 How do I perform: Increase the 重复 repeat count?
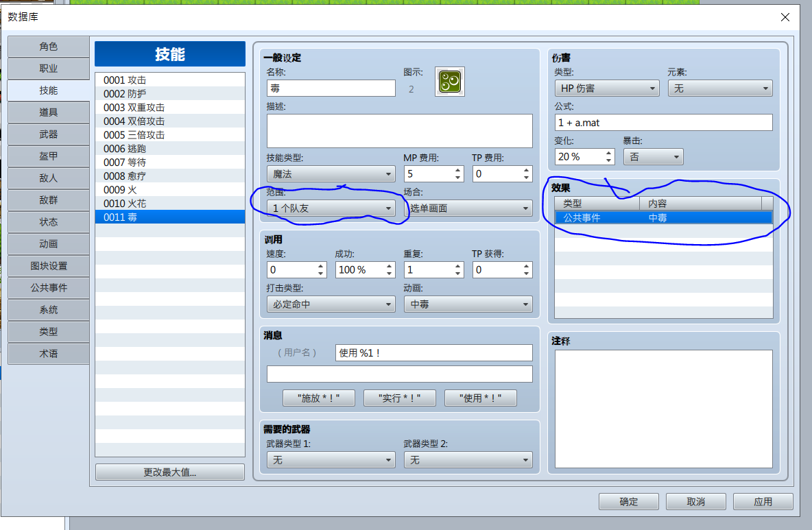(458, 266)
